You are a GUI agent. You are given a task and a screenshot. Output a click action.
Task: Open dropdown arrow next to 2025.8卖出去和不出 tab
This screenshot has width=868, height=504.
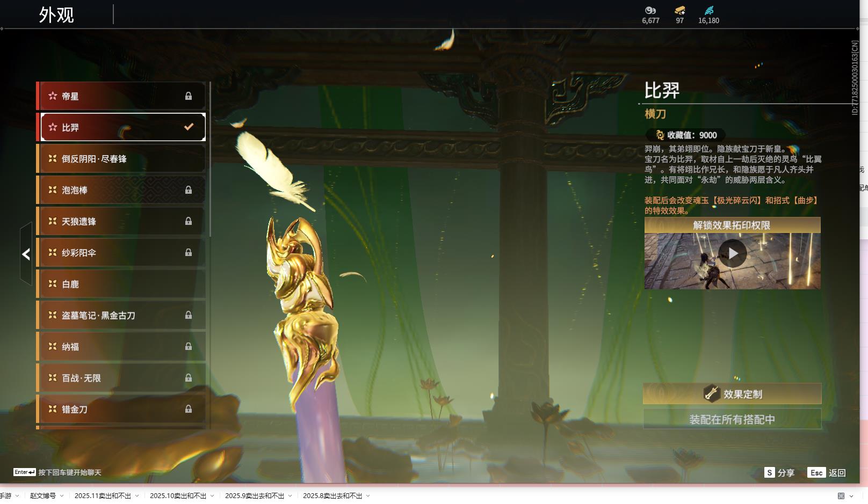click(x=368, y=496)
